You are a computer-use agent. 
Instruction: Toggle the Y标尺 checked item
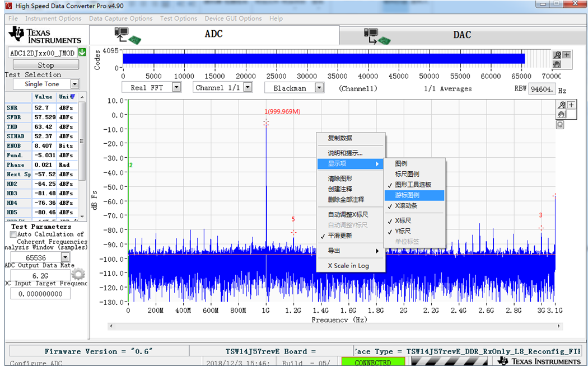[x=414, y=231]
